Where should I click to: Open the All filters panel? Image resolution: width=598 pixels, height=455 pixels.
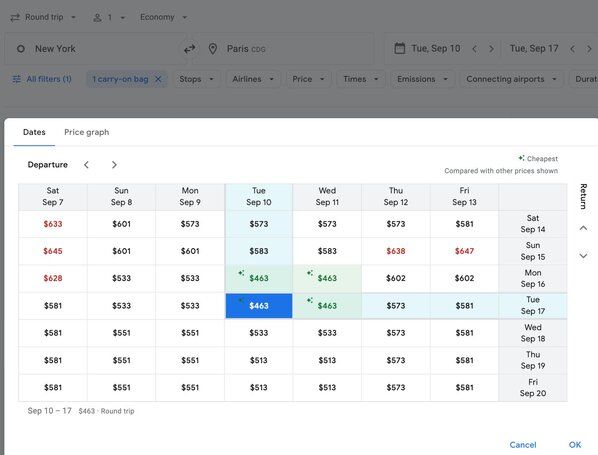(x=42, y=79)
